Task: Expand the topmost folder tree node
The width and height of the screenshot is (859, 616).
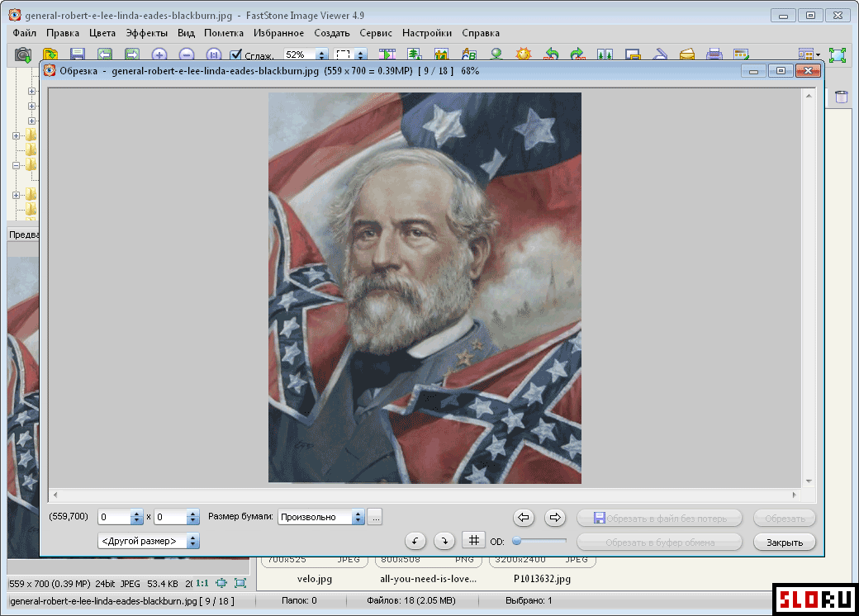Action: tap(31, 92)
